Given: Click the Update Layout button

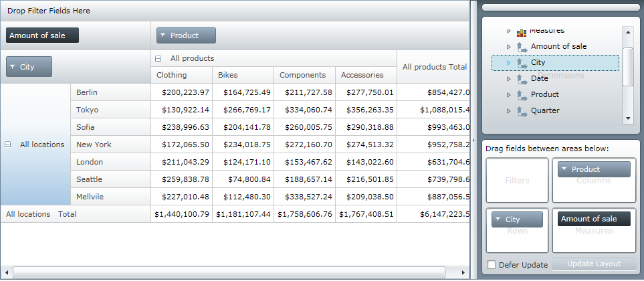Looking at the screenshot, I should click(594, 264).
